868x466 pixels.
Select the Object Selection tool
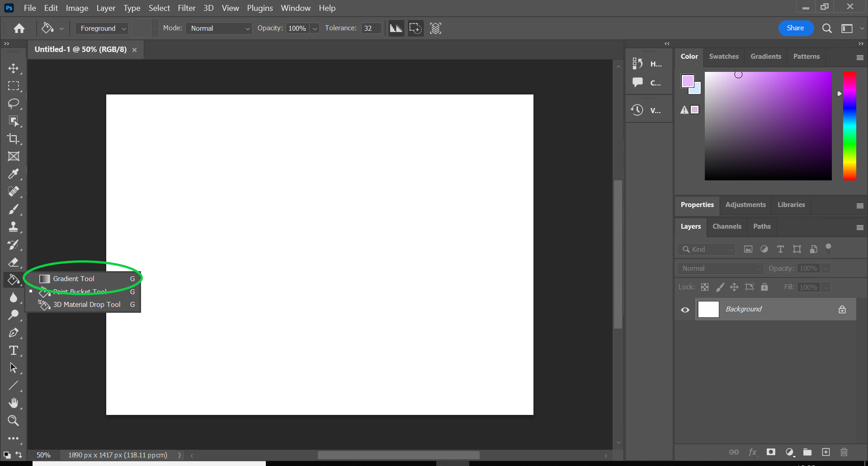[x=14, y=121]
